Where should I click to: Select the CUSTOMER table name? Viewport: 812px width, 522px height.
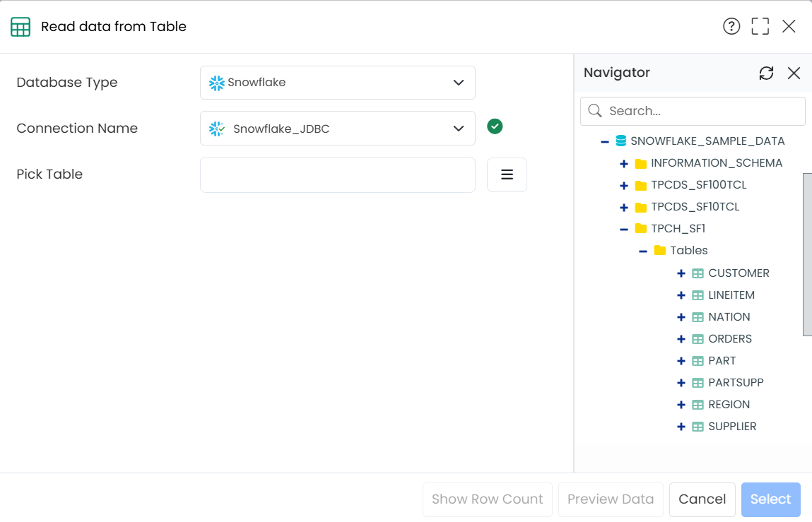point(739,273)
